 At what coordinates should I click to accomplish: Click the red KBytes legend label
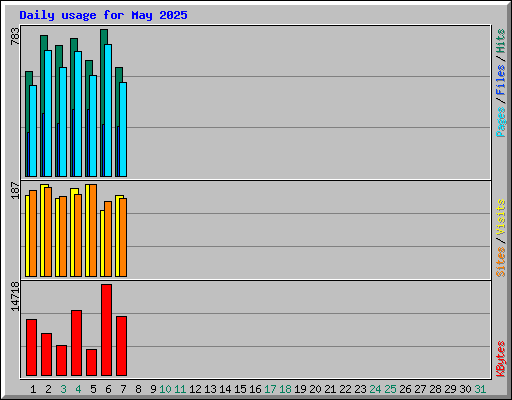pyautogui.click(x=501, y=359)
